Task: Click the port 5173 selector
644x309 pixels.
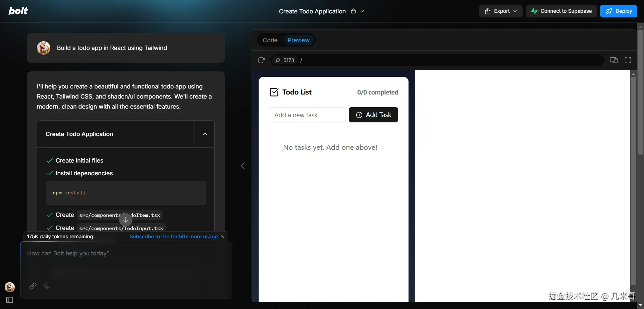Action: click(x=285, y=60)
